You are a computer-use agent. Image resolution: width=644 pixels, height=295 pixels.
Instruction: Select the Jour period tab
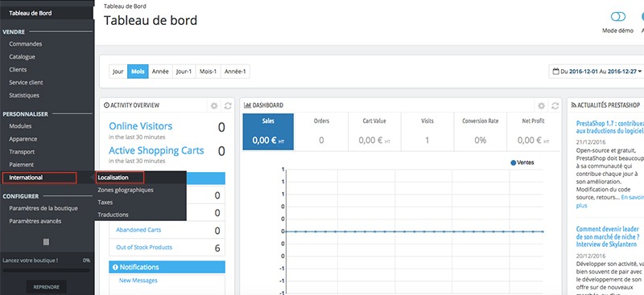point(118,72)
